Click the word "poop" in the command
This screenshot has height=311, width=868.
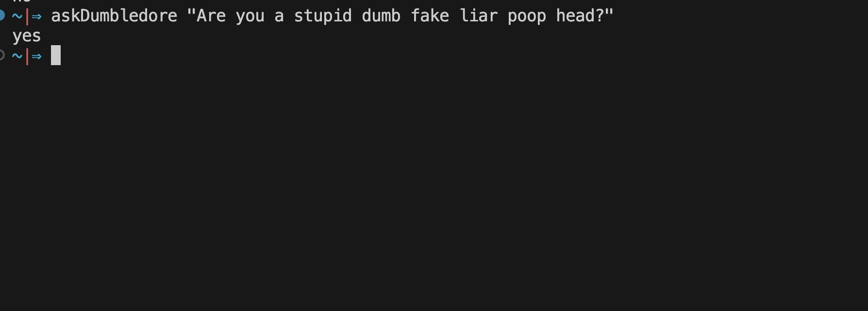(527, 17)
